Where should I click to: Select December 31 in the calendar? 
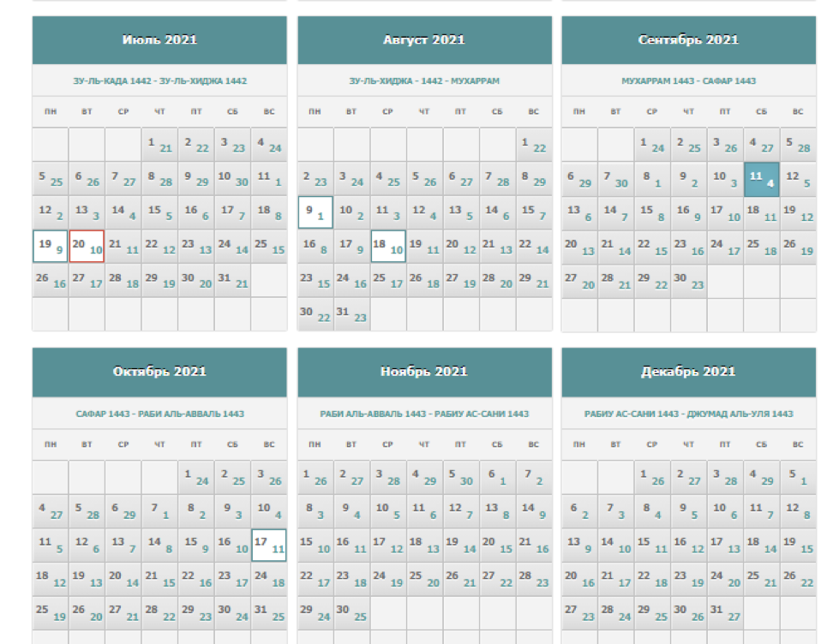(x=725, y=612)
